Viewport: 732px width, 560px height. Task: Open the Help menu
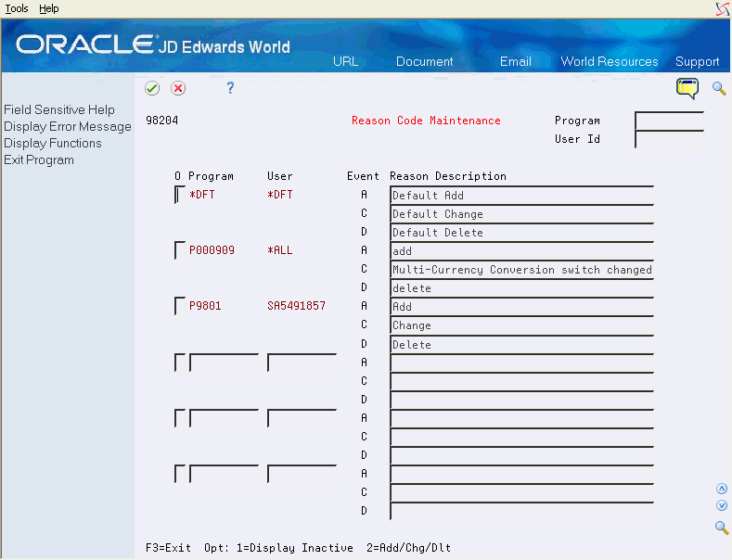(x=48, y=8)
